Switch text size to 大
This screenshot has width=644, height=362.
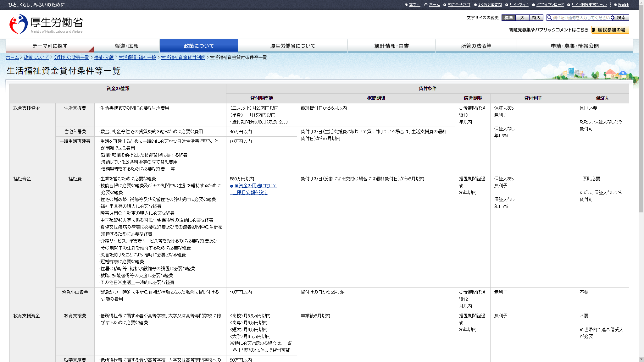(522, 18)
